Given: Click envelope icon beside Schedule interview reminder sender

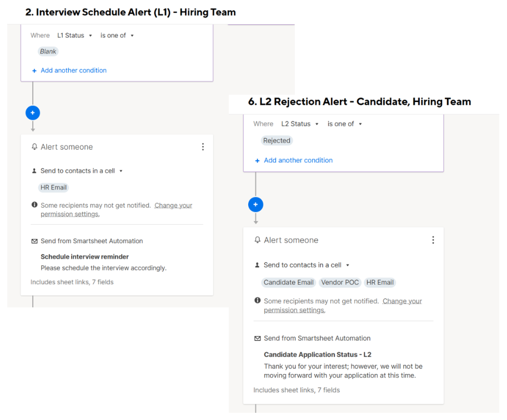Looking at the screenshot, I should point(34,241).
